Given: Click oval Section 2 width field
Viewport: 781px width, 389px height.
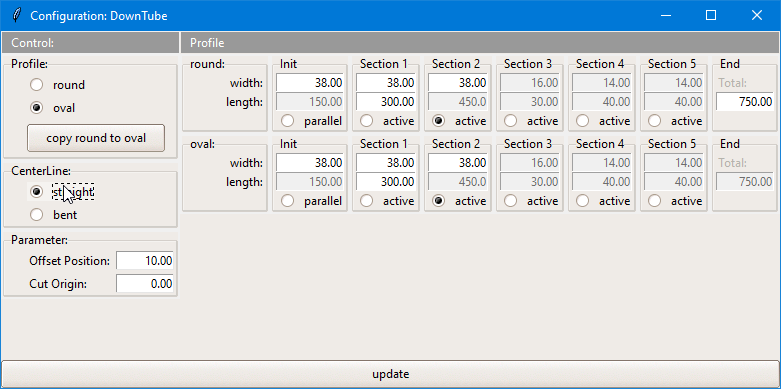Looking at the screenshot, I should pos(458,162).
